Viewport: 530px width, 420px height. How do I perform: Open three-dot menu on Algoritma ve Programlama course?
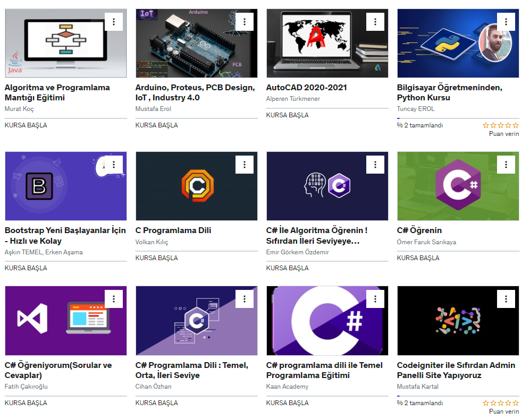point(114,22)
